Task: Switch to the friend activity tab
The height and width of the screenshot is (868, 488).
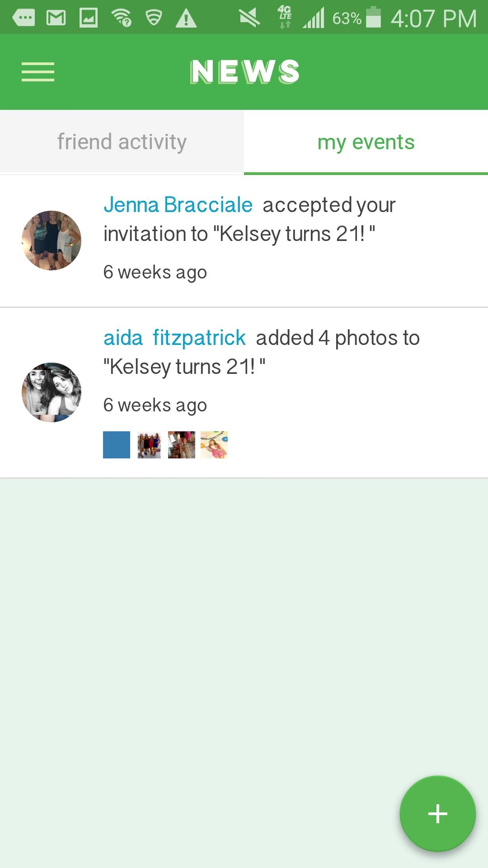Action: coord(122,142)
